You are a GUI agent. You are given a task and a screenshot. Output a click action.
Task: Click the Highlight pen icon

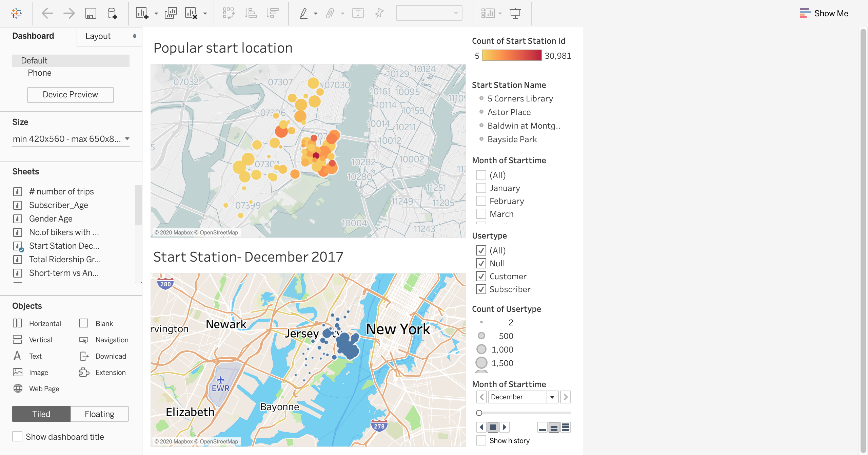[x=304, y=14]
